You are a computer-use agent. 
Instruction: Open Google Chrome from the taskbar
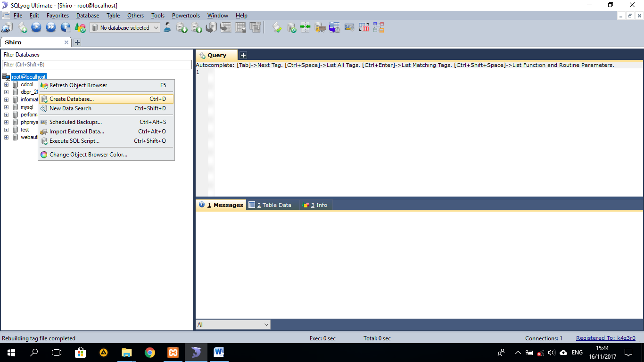coord(150,353)
